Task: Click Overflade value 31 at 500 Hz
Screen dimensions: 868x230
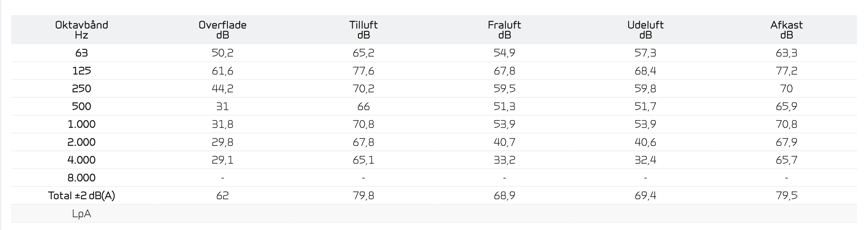Action: [222, 106]
